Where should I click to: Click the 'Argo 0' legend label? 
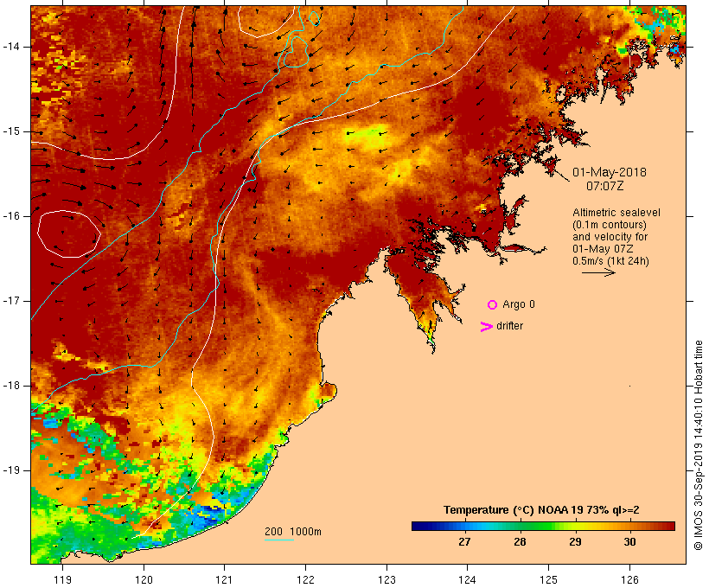[x=519, y=304]
